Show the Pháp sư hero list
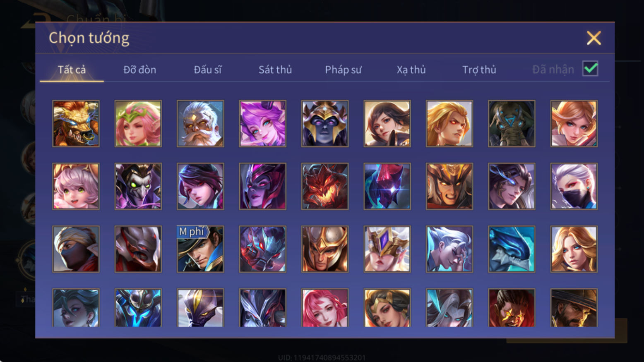Screen dimensions: 644x362 pos(343,70)
